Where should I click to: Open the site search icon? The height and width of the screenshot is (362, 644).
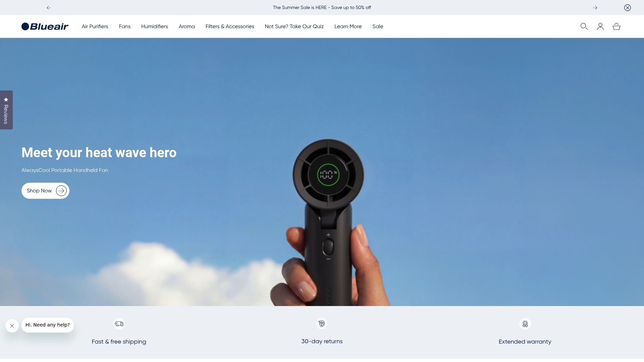coord(584,26)
